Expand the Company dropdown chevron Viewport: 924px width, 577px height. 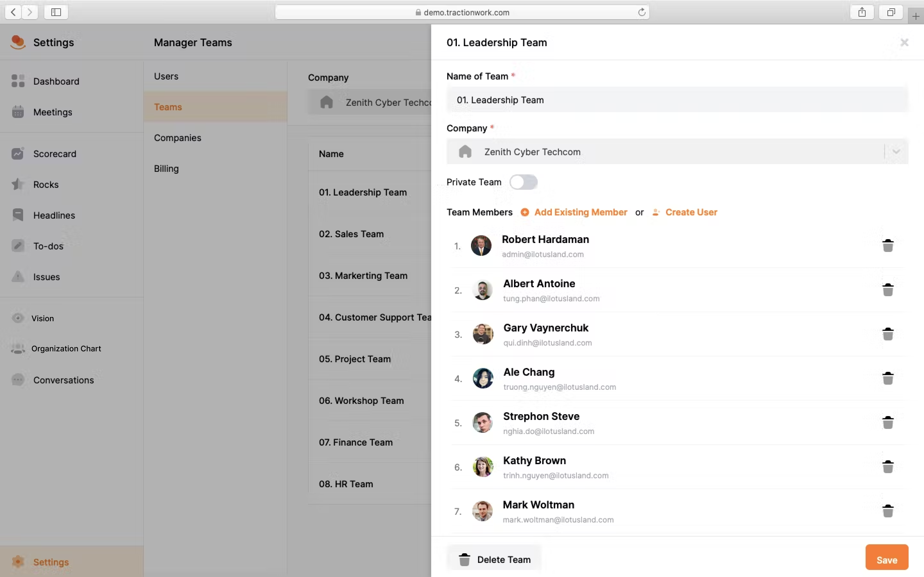point(896,152)
